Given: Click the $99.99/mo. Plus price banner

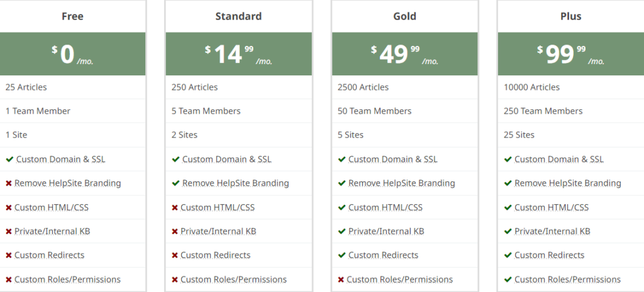Looking at the screenshot, I should click(570, 55).
